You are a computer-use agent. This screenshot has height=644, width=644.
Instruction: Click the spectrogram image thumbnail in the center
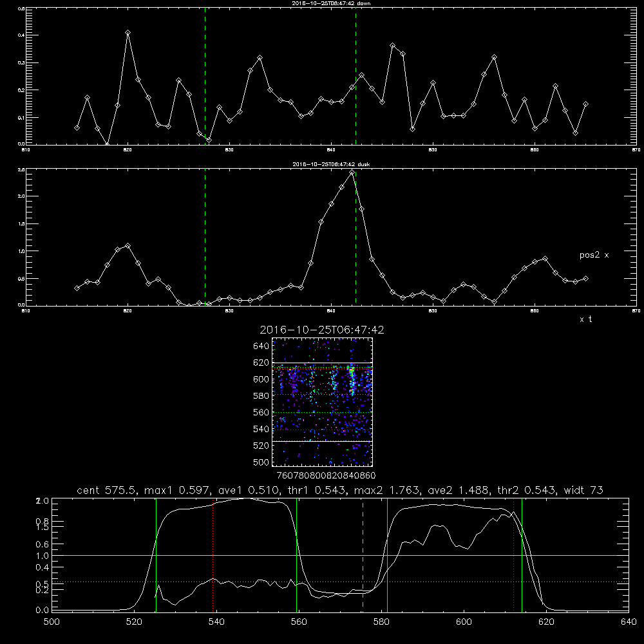tap(322, 402)
